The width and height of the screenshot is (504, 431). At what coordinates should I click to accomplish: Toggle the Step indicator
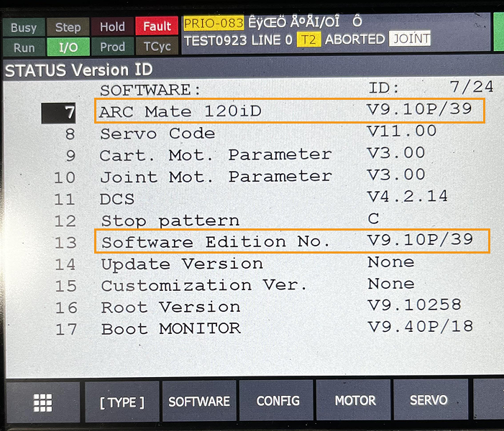pyautogui.click(x=68, y=27)
